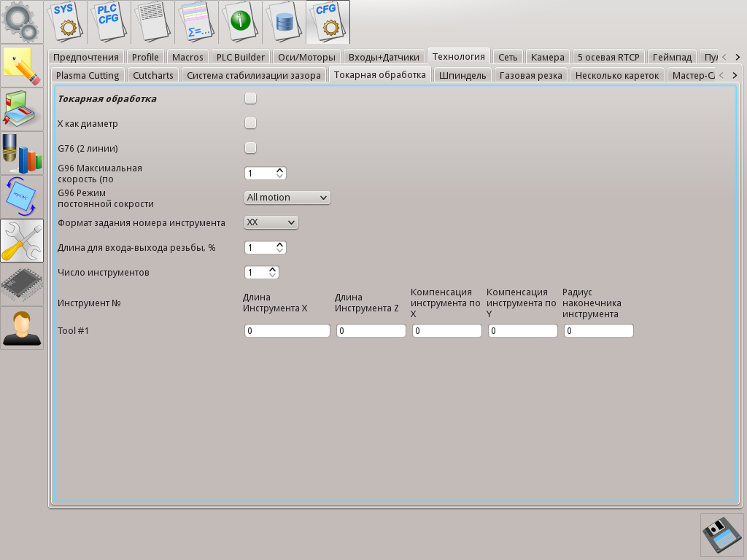Click the Tool #1 Длина Инструмента Z field
Screen dimensions: 747x560
click(x=371, y=330)
